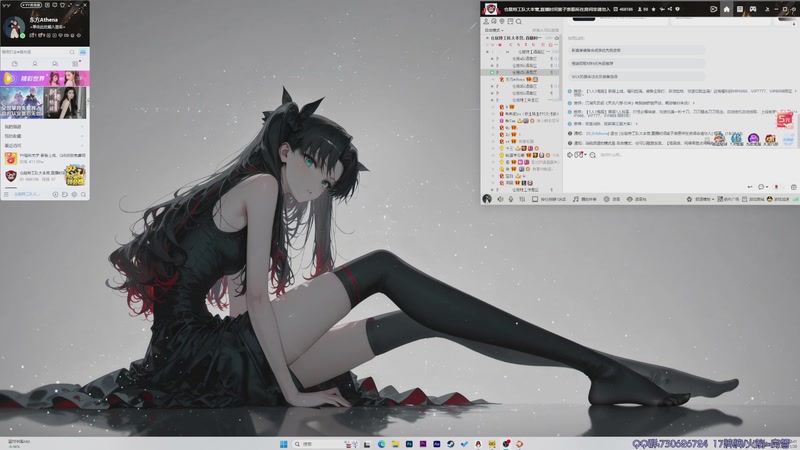Click the flower gift icon below chat input
Viewport: 800px width, 450px height.
[777, 187]
